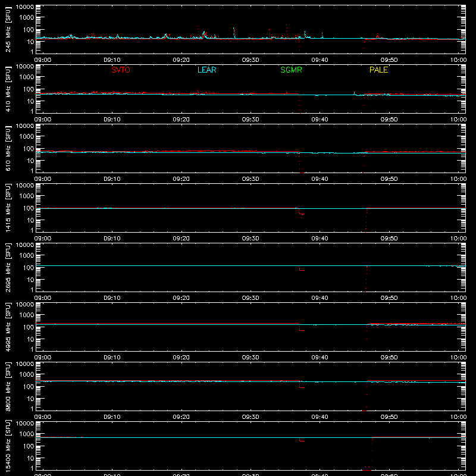Click the 1000 tick on 2695 MHz axis

click(27, 256)
